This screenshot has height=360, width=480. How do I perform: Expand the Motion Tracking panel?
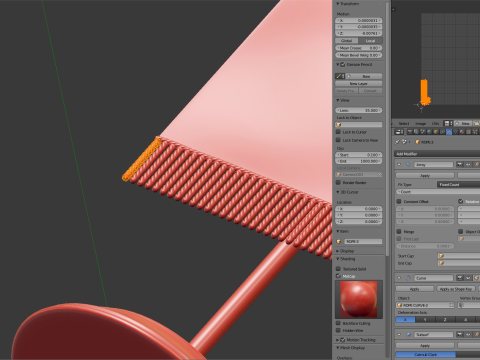pyautogui.click(x=338, y=340)
